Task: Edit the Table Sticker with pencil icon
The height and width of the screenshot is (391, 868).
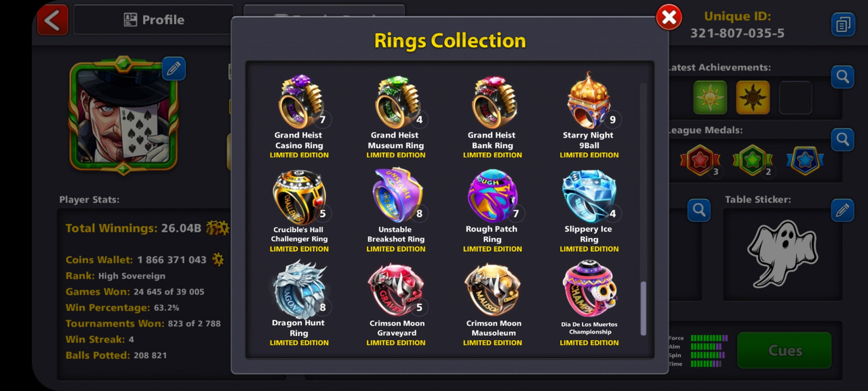Action: [x=843, y=210]
